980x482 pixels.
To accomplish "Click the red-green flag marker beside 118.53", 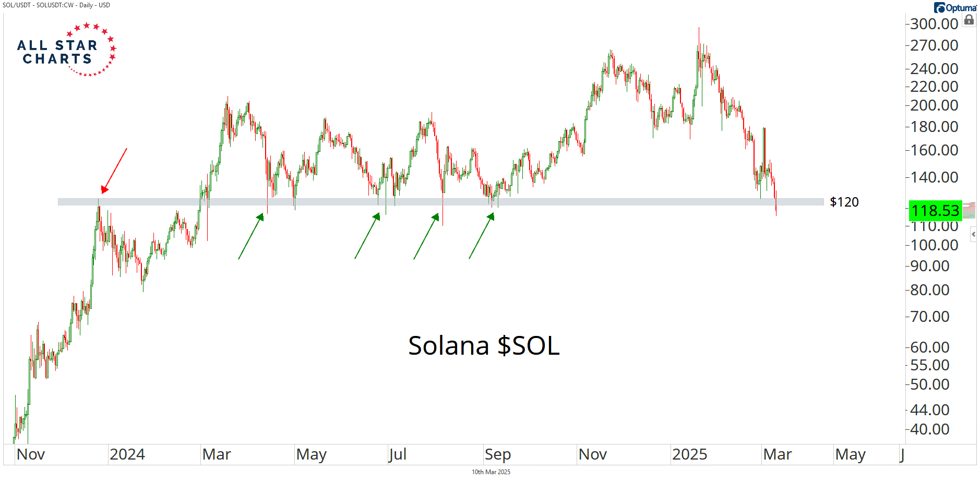I will tap(969, 210).
